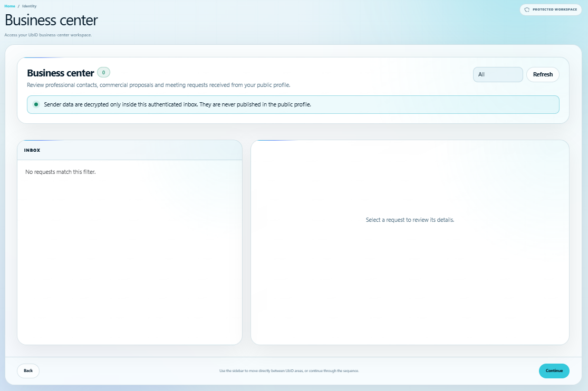Refresh the business center inbox
Viewport: 588px width, 391px height.
(x=543, y=74)
